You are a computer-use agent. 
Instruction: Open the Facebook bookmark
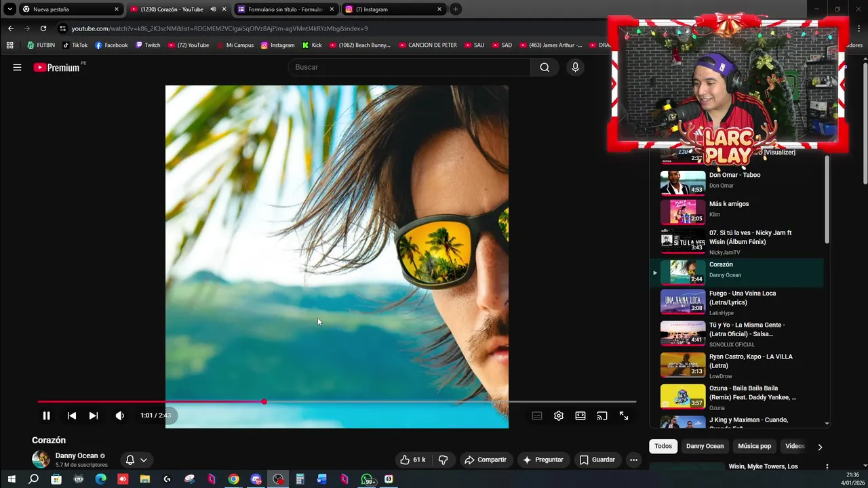[111, 45]
